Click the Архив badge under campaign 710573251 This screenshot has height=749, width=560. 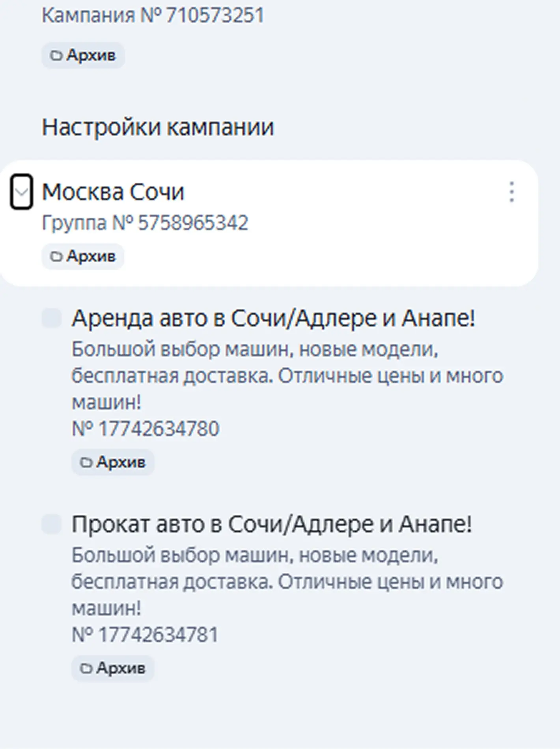83,55
